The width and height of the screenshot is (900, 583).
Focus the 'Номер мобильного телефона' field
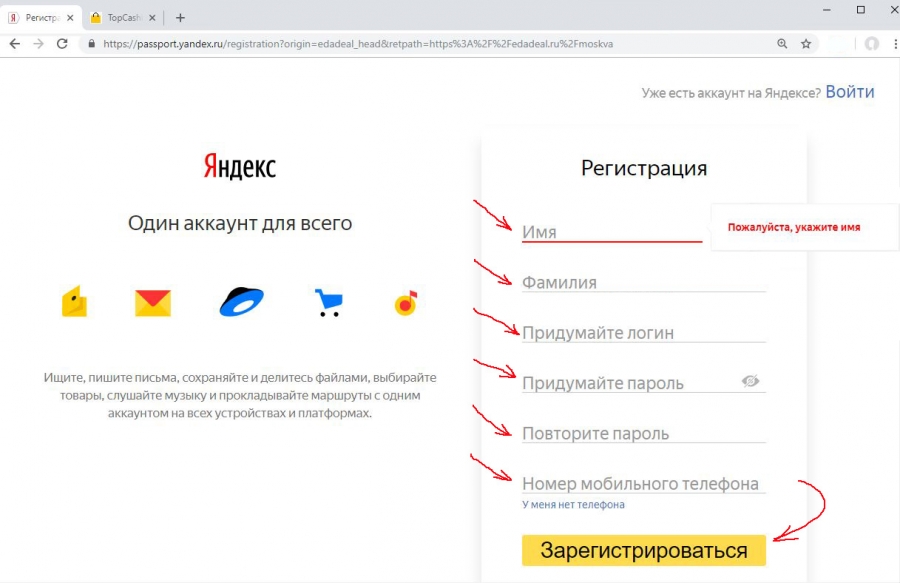644,483
